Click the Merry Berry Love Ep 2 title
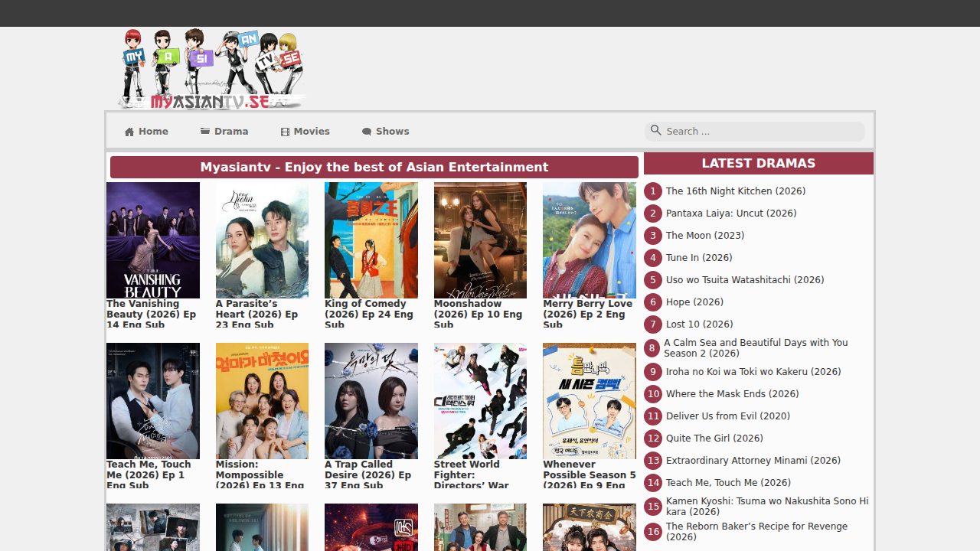 tap(590, 314)
